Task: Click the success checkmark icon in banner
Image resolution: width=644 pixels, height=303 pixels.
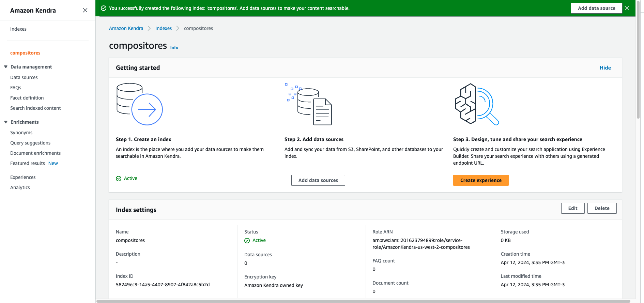Action: coord(104,8)
